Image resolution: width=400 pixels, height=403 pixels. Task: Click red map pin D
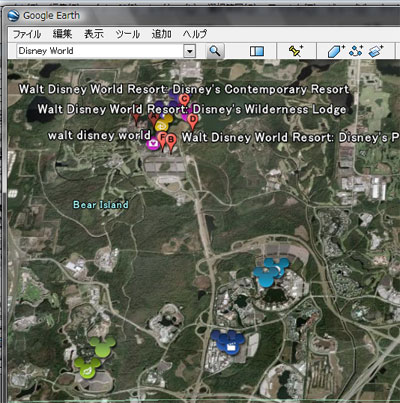coord(192,122)
